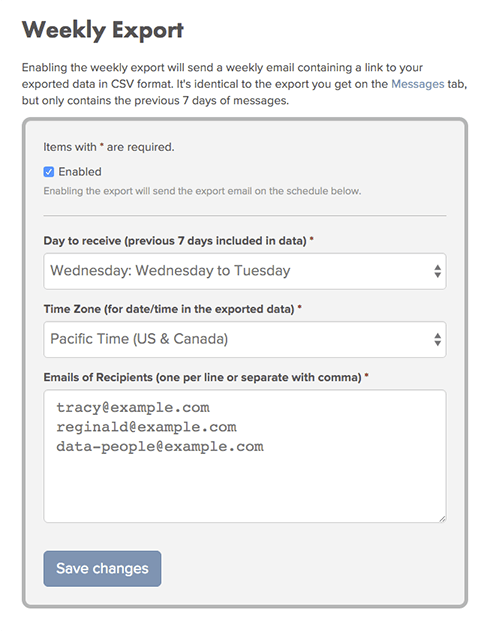Click the tracy@example.com line in recipients
This screenshot has height=631, width=489.
click(133, 407)
